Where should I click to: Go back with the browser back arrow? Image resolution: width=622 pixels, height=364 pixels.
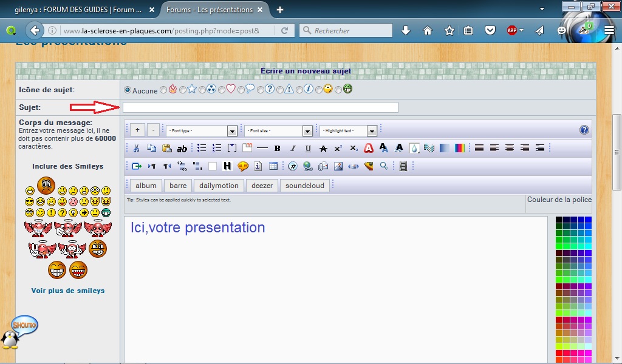tap(35, 30)
